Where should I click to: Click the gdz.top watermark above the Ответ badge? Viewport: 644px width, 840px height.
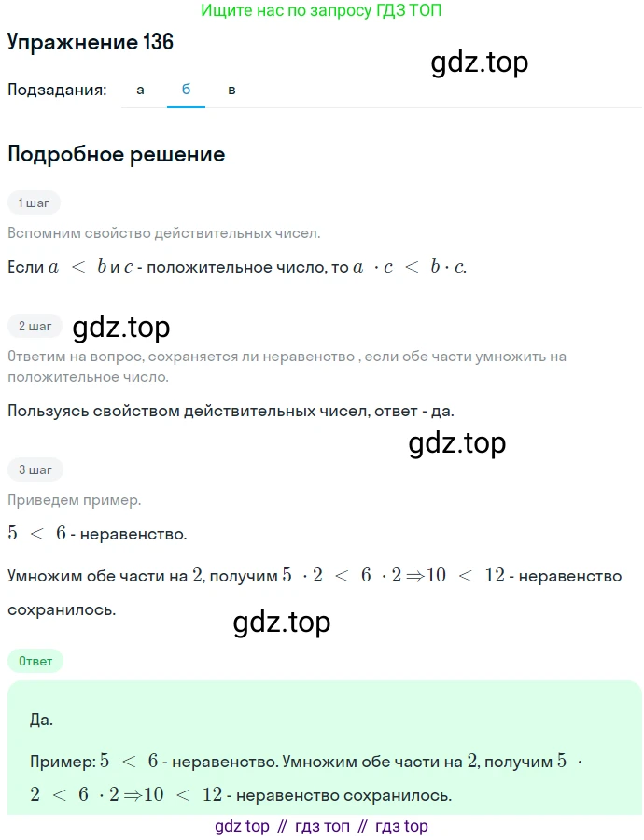click(282, 623)
